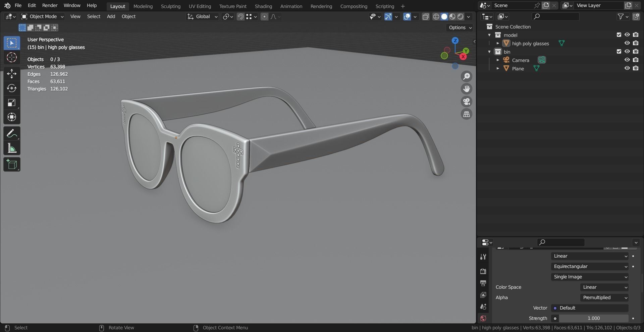Toggle proportional editing icon

point(264,17)
